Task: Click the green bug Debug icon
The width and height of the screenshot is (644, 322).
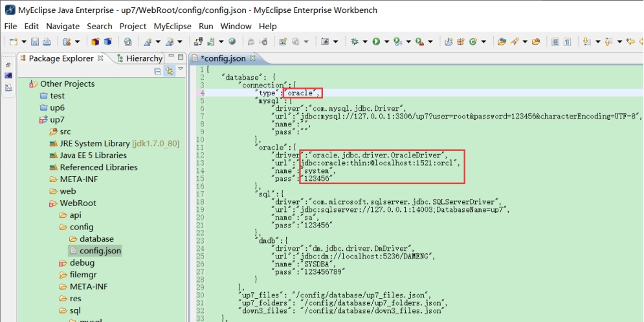Action: 355,41
